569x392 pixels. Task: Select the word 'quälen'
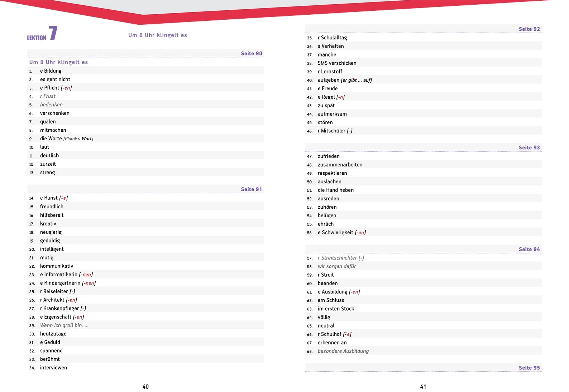pos(48,122)
